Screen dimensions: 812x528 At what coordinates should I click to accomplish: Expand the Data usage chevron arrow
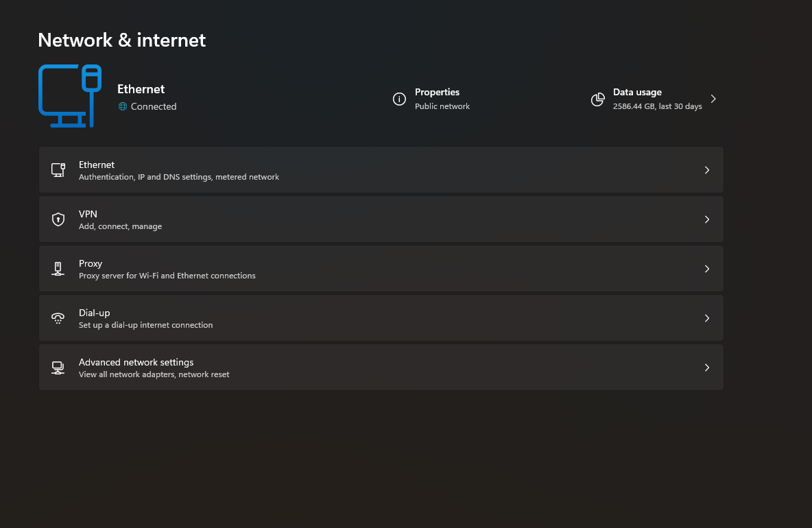(x=713, y=99)
